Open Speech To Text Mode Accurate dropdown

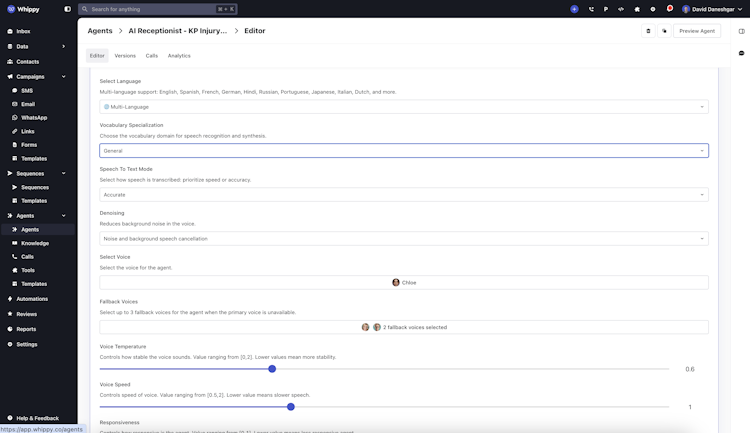pos(404,195)
